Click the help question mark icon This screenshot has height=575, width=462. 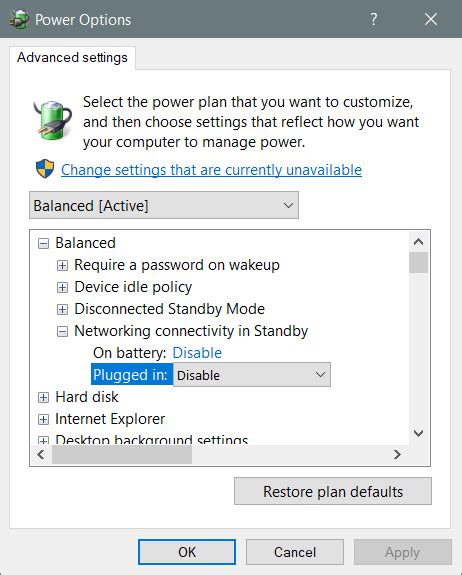point(373,19)
